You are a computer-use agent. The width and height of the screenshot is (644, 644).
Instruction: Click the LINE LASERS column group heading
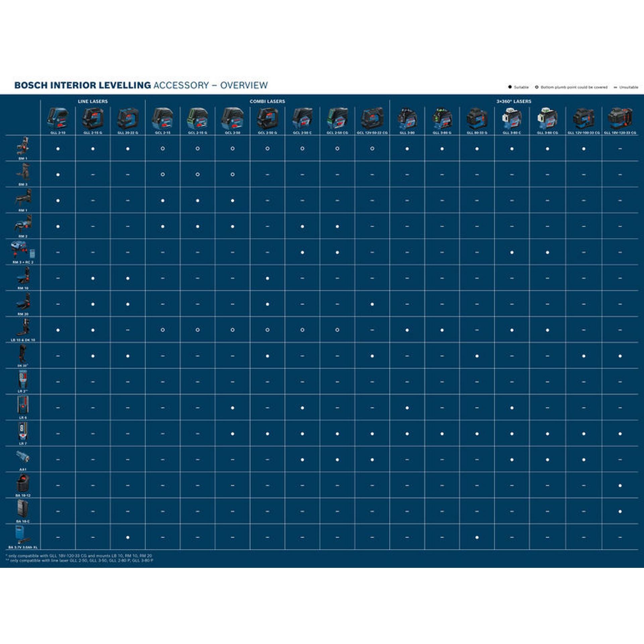pyautogui.click(x=93, y=101)
